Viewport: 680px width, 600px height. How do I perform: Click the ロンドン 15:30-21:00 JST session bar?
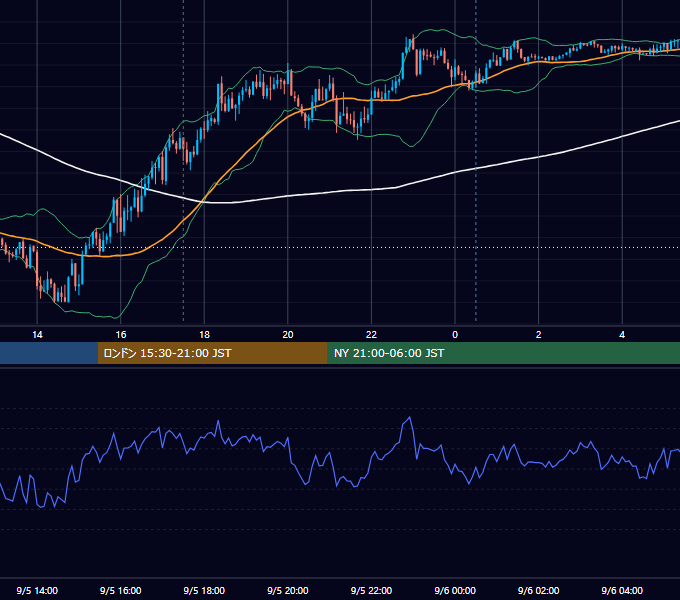[x=212, y=353]
